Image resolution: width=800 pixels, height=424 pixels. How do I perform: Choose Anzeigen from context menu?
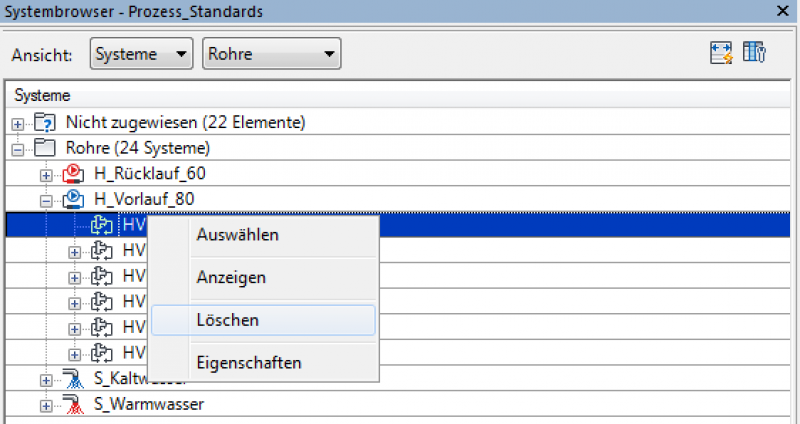click(x=229, y=277)
